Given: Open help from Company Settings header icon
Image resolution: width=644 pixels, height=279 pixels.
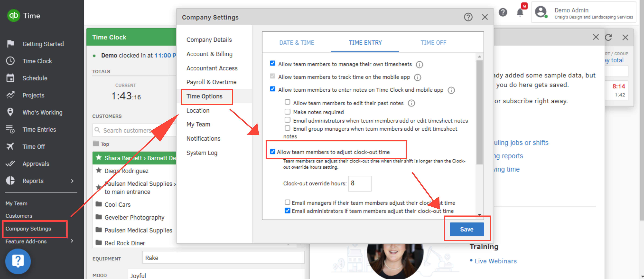Looking at the screenshot, I should [x=468, y=17].
